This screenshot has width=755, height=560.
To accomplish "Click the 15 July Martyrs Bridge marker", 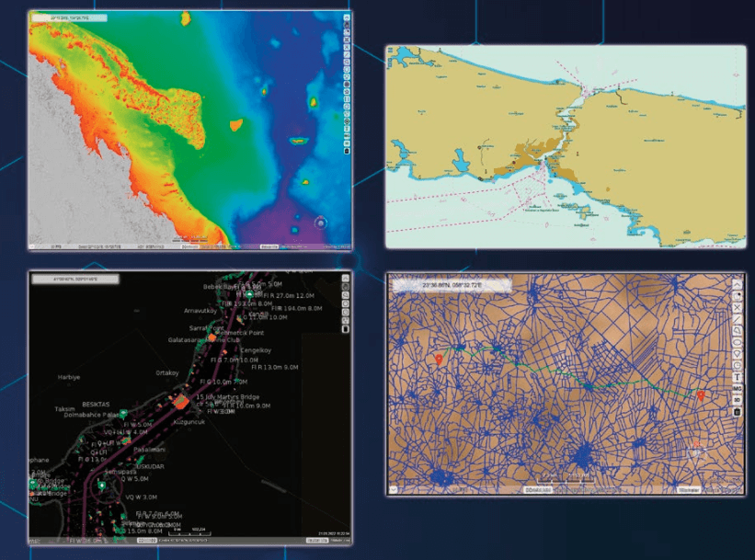I will click(182, 400).
